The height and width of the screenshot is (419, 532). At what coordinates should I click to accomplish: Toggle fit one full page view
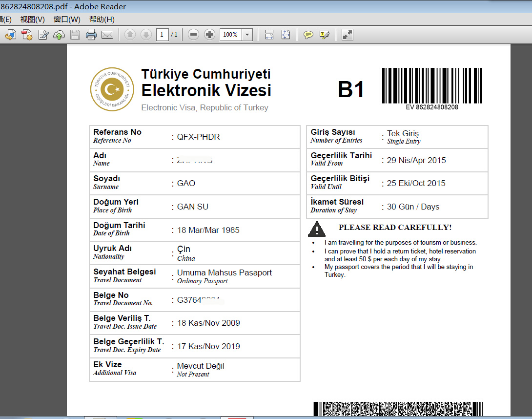pyautogui.click(x=286, y=35)
